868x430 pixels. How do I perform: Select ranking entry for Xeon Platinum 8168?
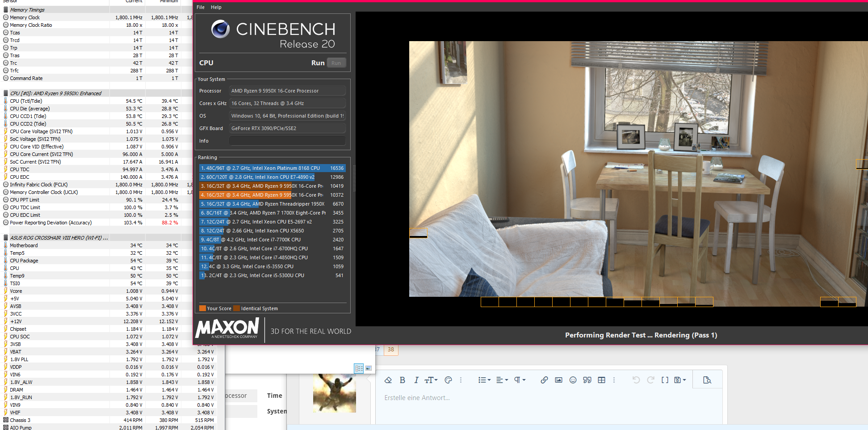point(272,168)
